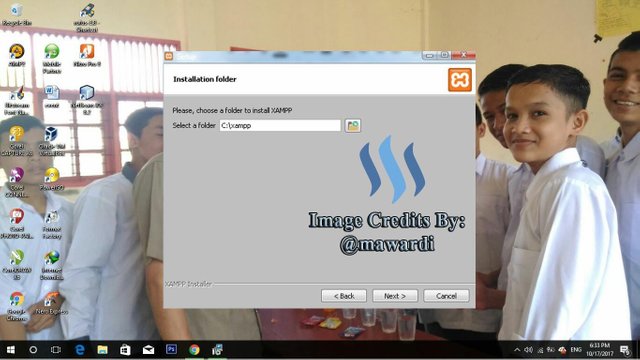Viewport: 640px width, 360px height.
Task: Go back with the < Back button
Action: coord(344,296)
